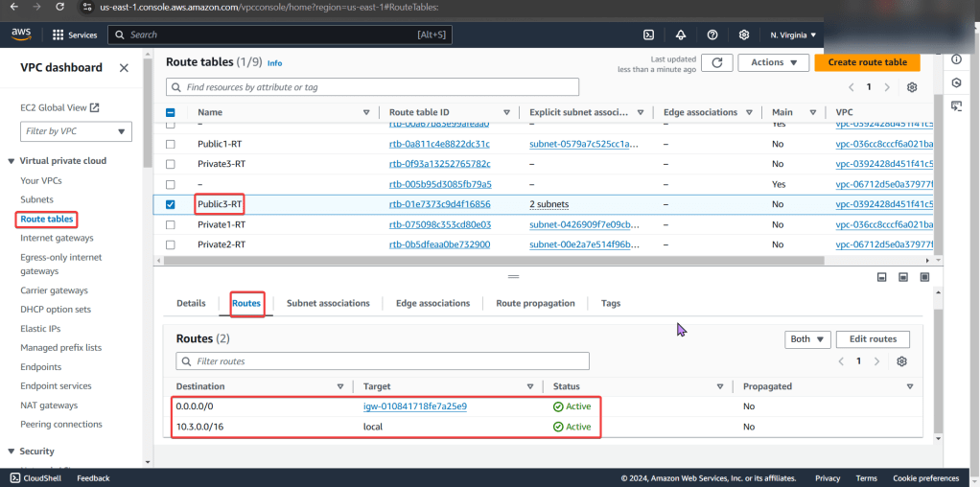Click the Create route table button
Screen dimensions: 980x487
coord(867,62)
